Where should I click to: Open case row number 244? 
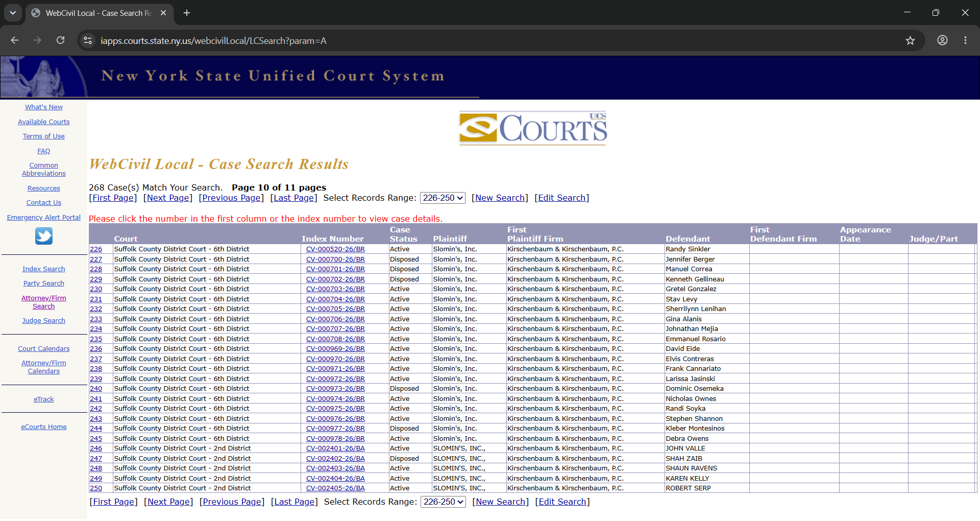tap(96, 429)
